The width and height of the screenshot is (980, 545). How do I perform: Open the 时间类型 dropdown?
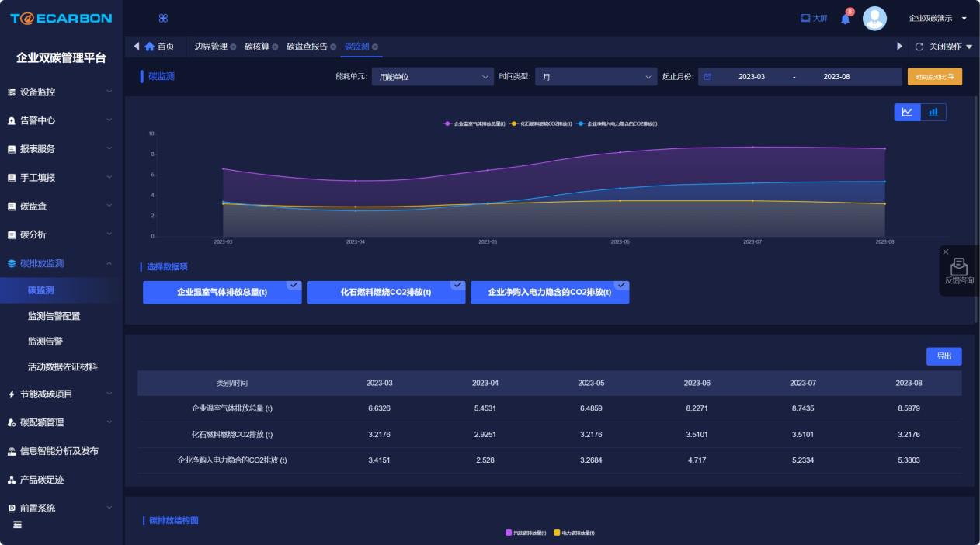(x=596, y=77)
